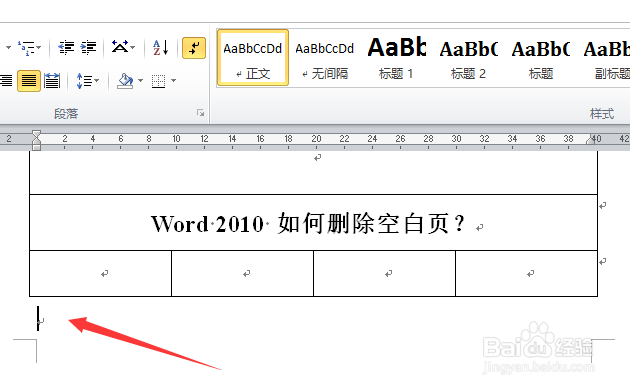Click the Borders icon
Image resolution: width=630 pixels, height=389 pixels.
pos(158,81)
